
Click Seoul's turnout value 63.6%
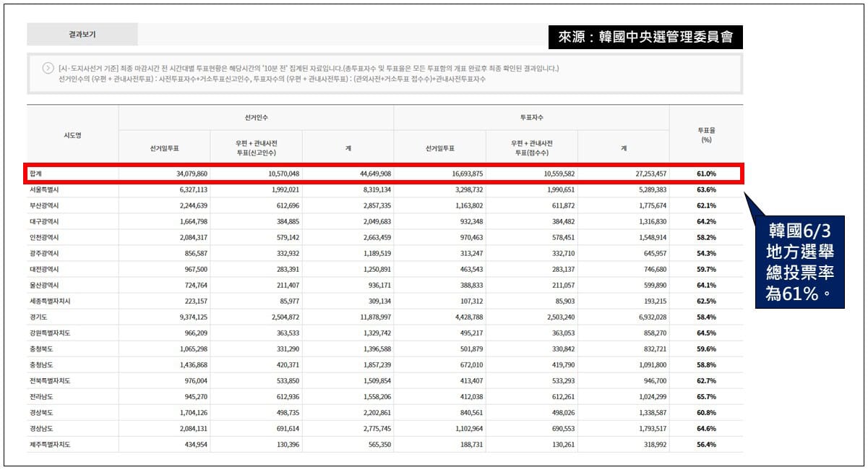706,190
